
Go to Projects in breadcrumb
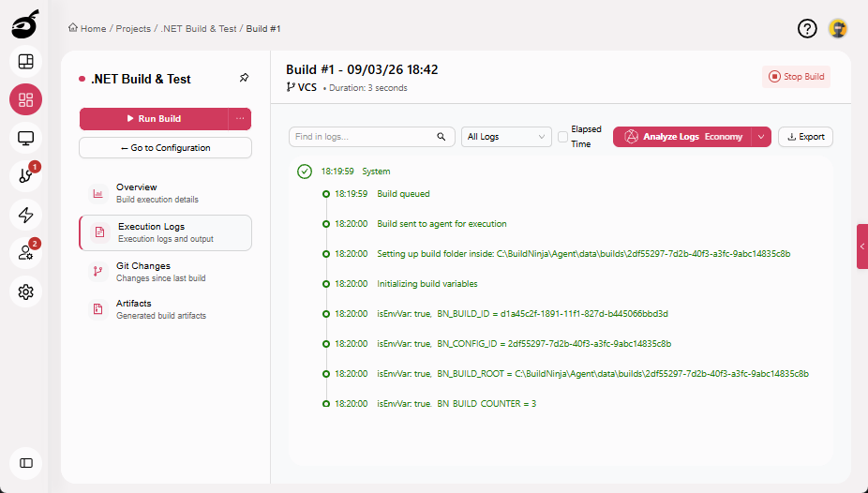133,28
